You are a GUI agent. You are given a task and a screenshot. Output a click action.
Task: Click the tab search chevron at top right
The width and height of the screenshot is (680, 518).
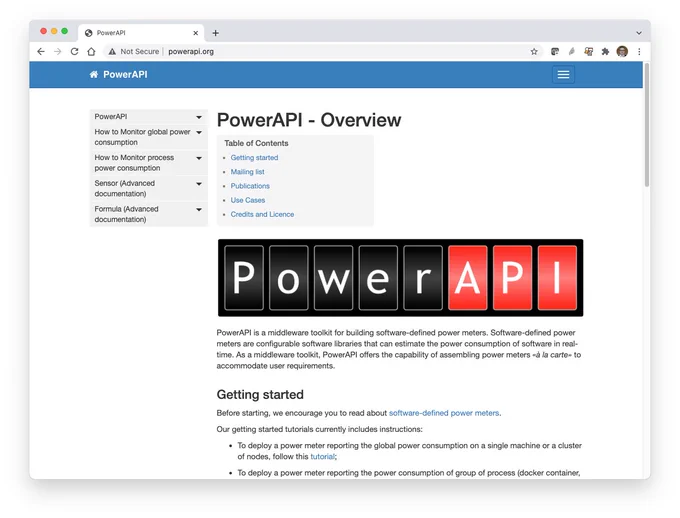coord(639,33)
